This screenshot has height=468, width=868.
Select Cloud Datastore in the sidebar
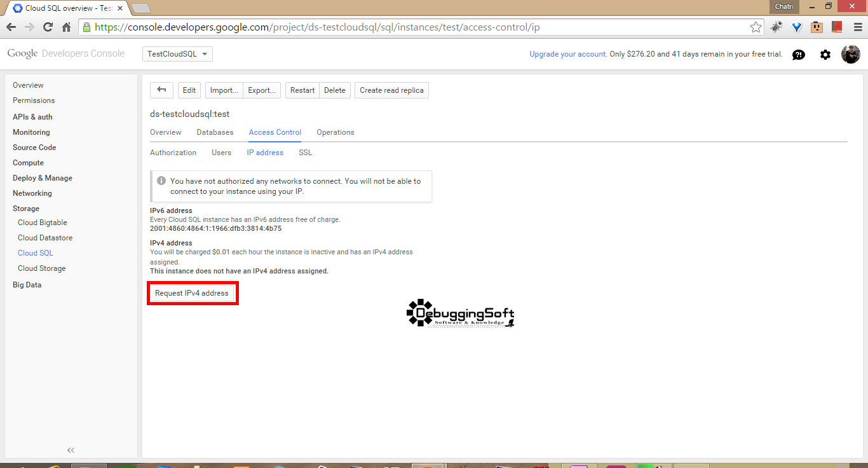click(44, 237)
